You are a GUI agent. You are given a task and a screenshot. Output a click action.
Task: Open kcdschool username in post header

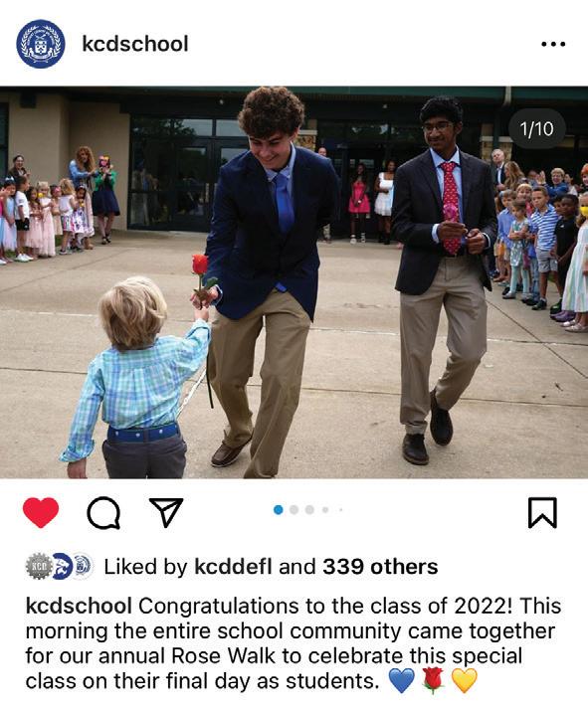pos(135,44)
